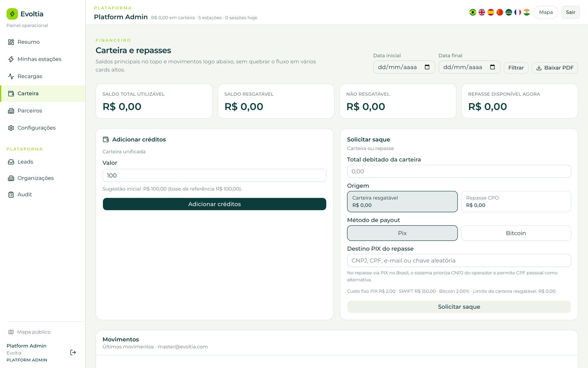Screen dimensions: 588x368
Task: Download the report with Baixar PDF
Action: pyautogui.click(x=555, y=68)
